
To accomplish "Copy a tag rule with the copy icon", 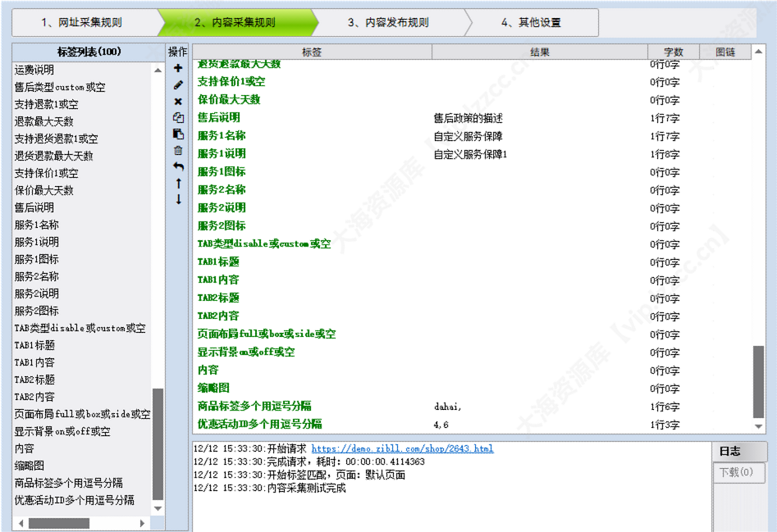I will click(x=177, y=117).
